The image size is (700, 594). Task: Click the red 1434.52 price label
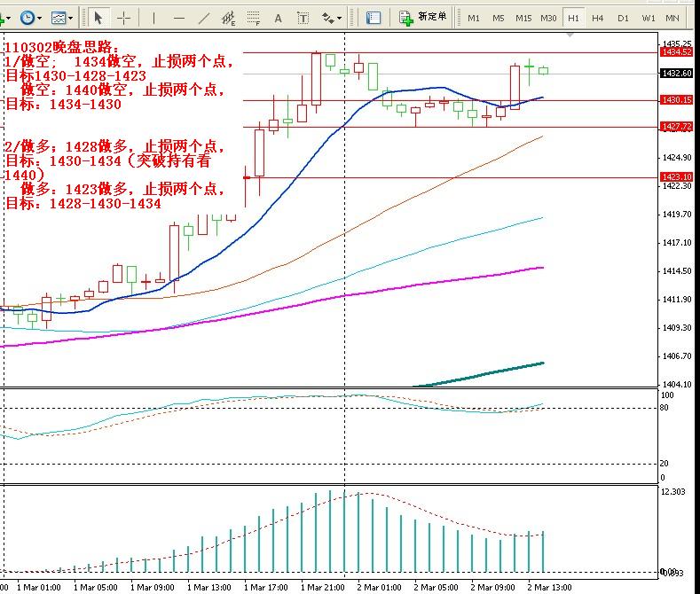[x=676, y=52]
